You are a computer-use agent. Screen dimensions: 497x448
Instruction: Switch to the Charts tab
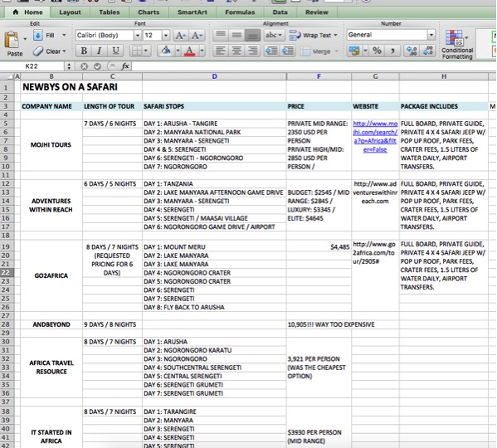pos(149,12)
